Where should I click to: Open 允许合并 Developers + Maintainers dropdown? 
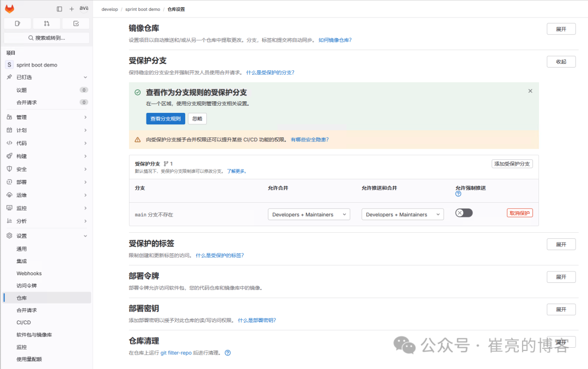click(309, 214)
